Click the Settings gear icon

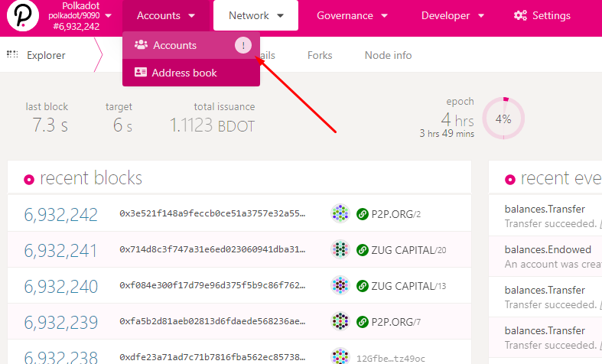(521, 15)
